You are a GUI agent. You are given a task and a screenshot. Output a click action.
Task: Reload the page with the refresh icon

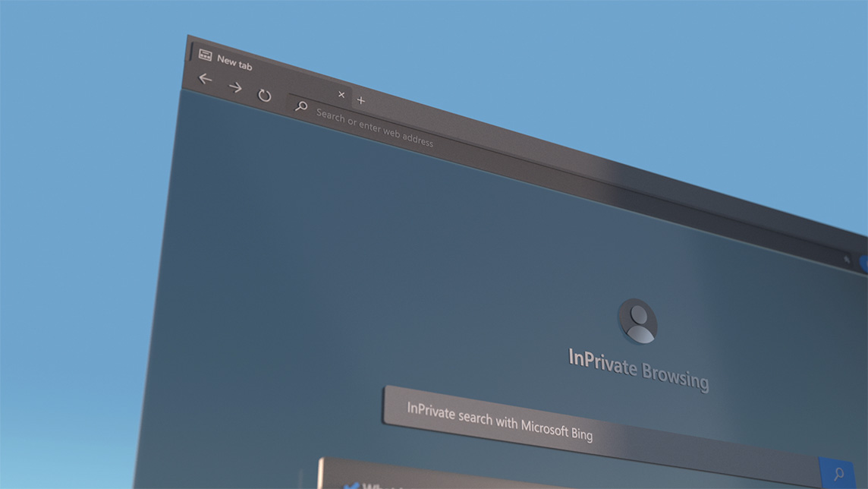click(x=265, y=95)
